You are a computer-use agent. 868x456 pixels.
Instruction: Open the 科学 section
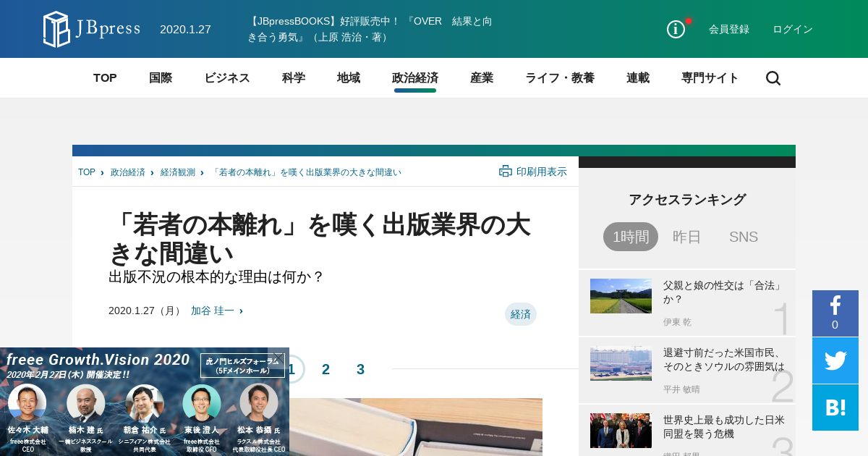pyautogui.click(x=294, y=78)
